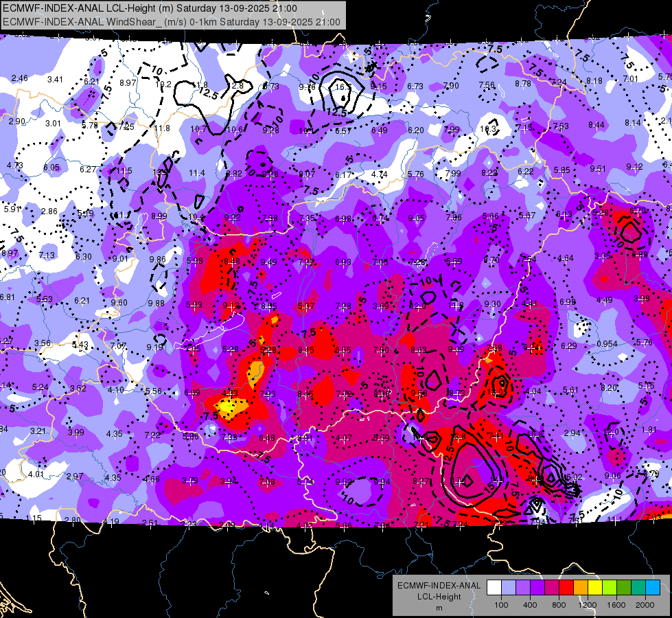Click the WindShear_ (m/s) 0-1km title line
This screenshot has height=618, width=672.
(x=172, y=22)
